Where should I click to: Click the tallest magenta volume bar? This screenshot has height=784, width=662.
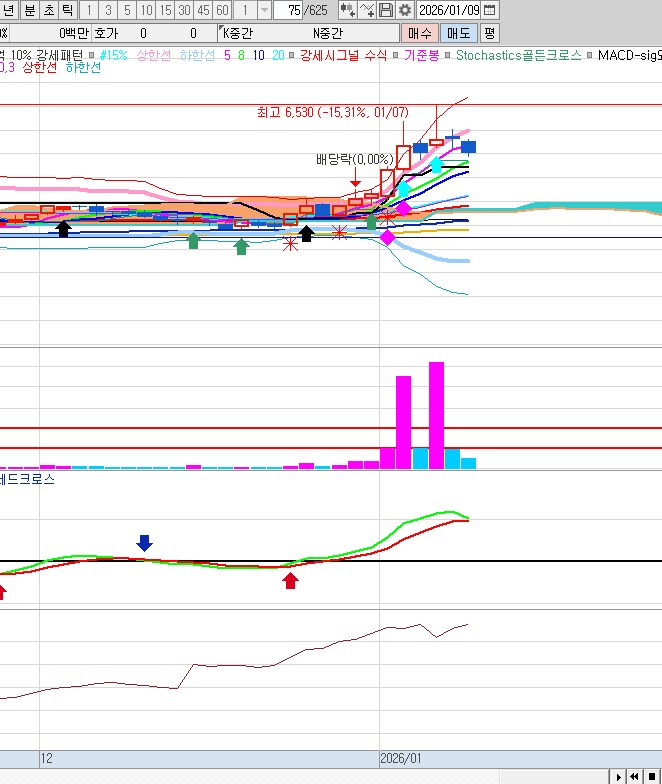point(436,415)
